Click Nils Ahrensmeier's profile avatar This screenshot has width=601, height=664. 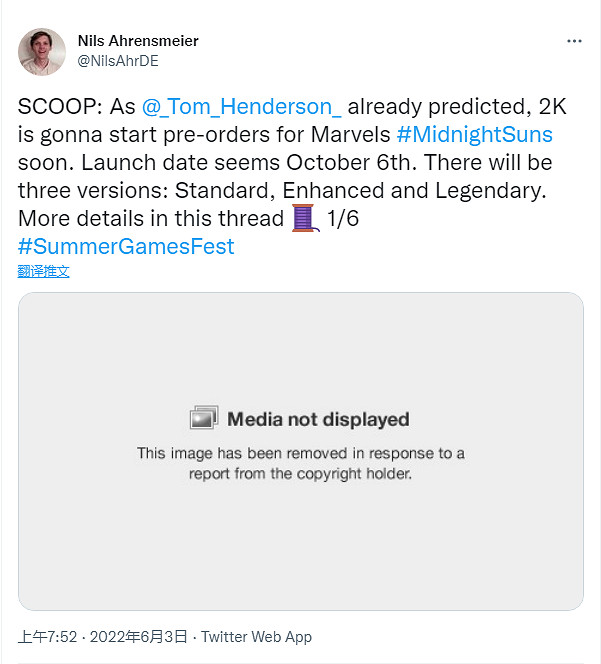[42, 50]
